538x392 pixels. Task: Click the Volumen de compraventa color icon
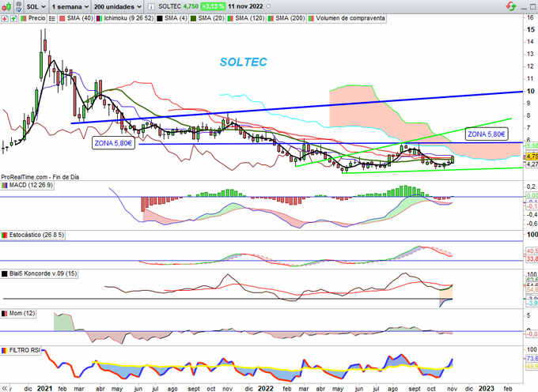(x=311, y=18)
